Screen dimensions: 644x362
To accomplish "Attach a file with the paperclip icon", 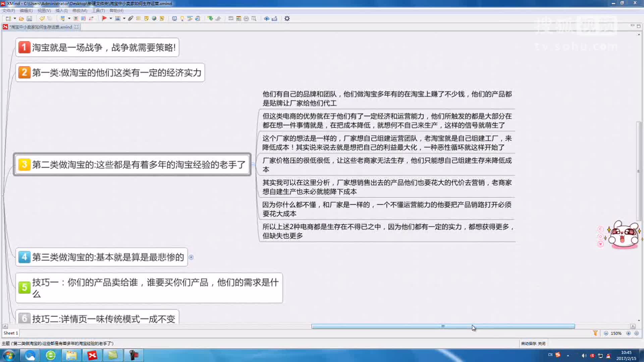I will [130, 18].
